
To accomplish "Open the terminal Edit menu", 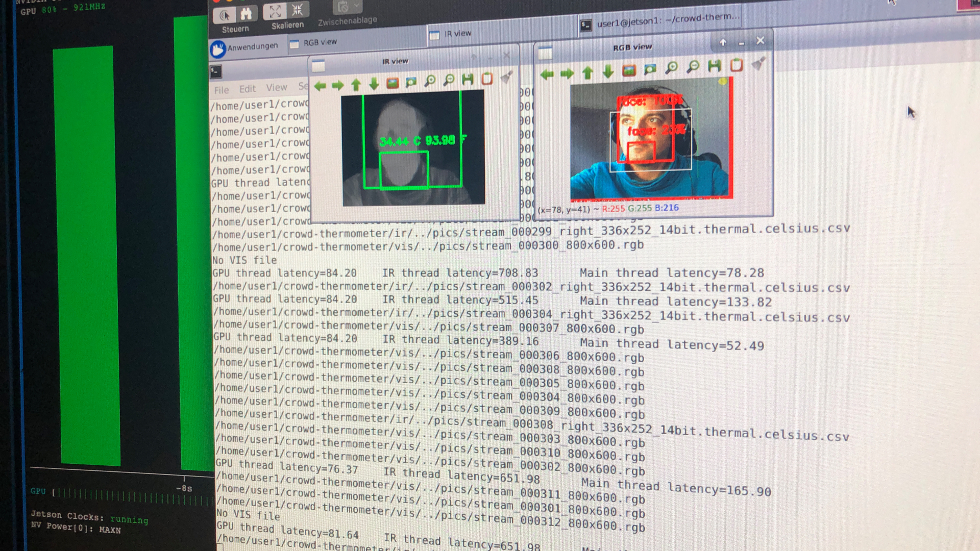I will (x=248, y=89).
